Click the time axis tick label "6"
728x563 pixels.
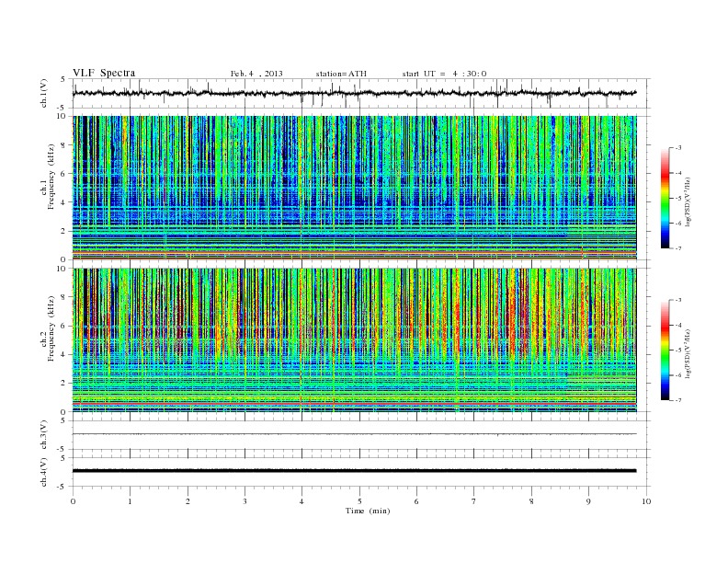(x=416, y=501)
